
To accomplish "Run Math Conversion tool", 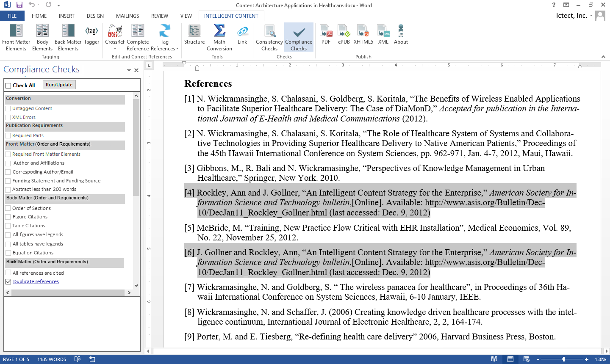I will pyautogui.click(x=219, y=37).
